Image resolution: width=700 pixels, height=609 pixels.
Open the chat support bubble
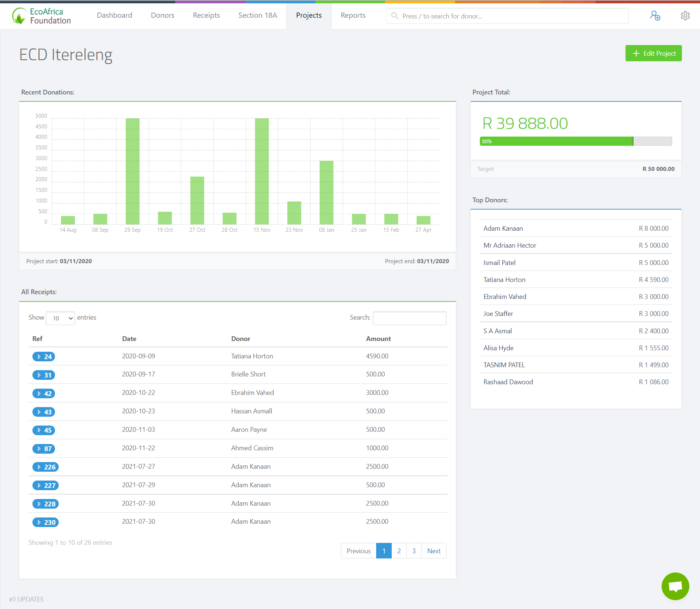(675, 586)
